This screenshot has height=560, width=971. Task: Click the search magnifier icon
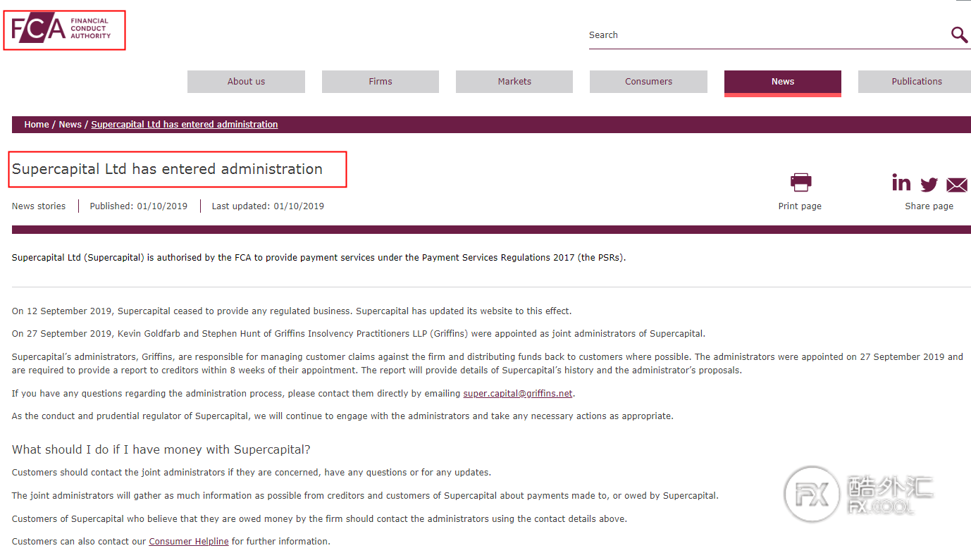pos(959,35)
